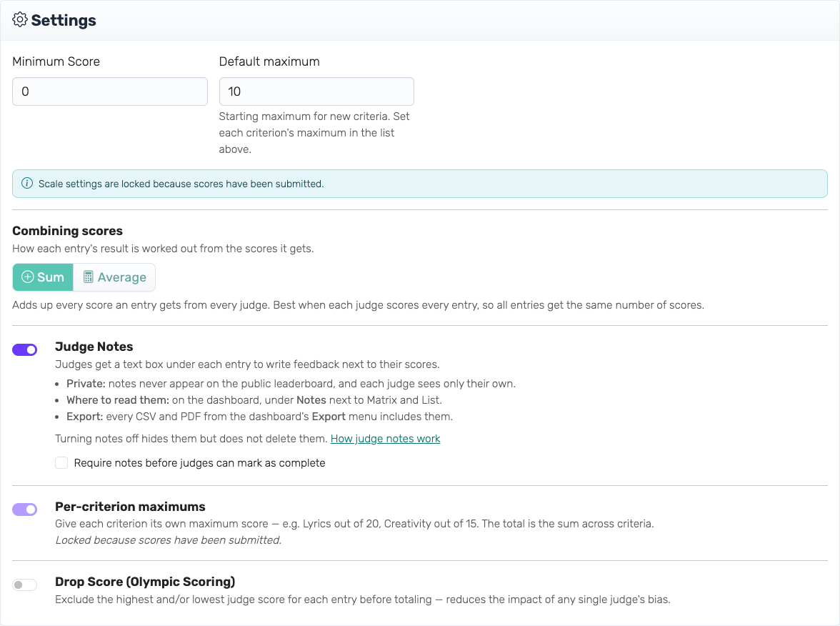Focus the Minimum Score input field
This screenshot has width=840, height=626.
pyautogui.click(x=110, y=91)
